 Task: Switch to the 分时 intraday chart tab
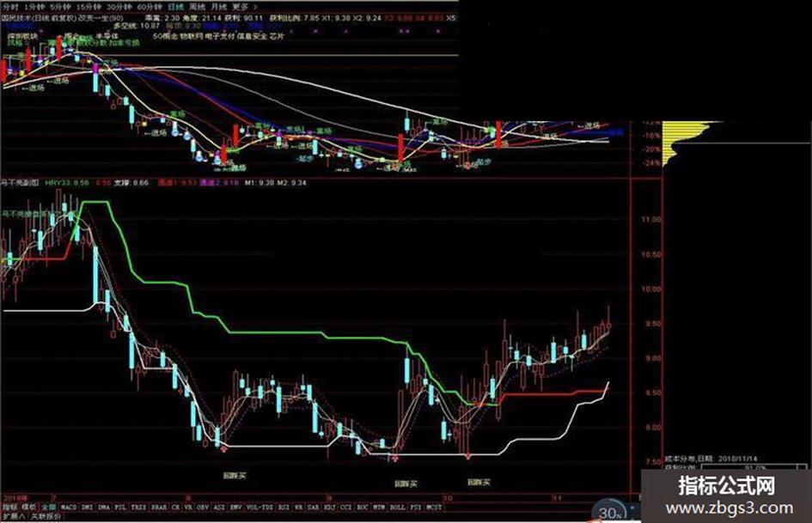point(9,7)
